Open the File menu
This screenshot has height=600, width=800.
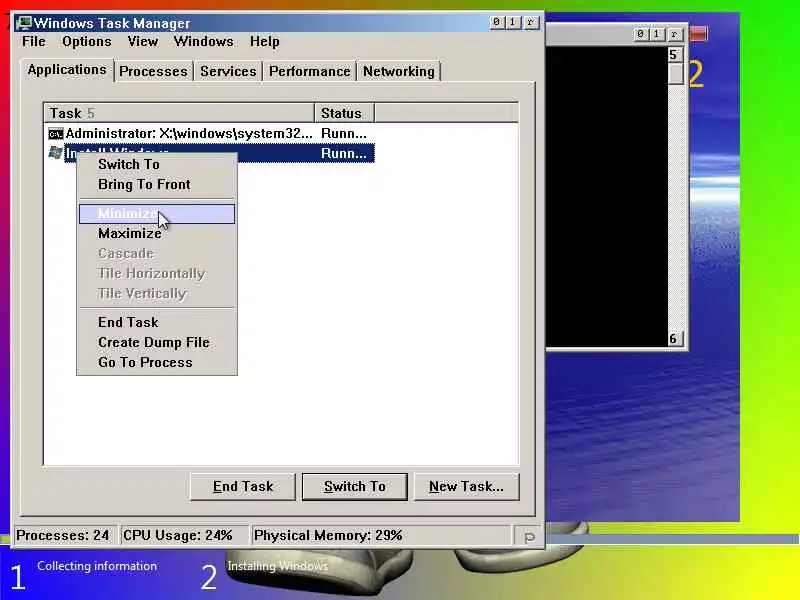34,41
